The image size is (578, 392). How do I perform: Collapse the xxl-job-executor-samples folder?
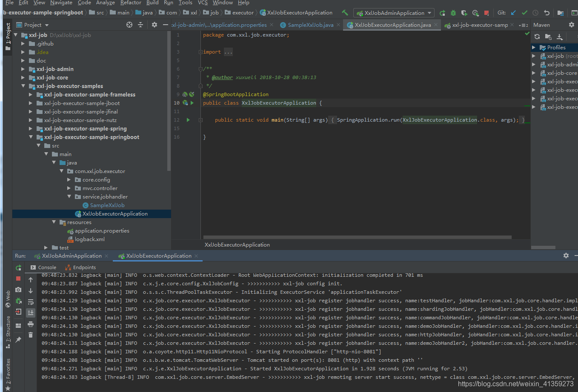(23, 86)
